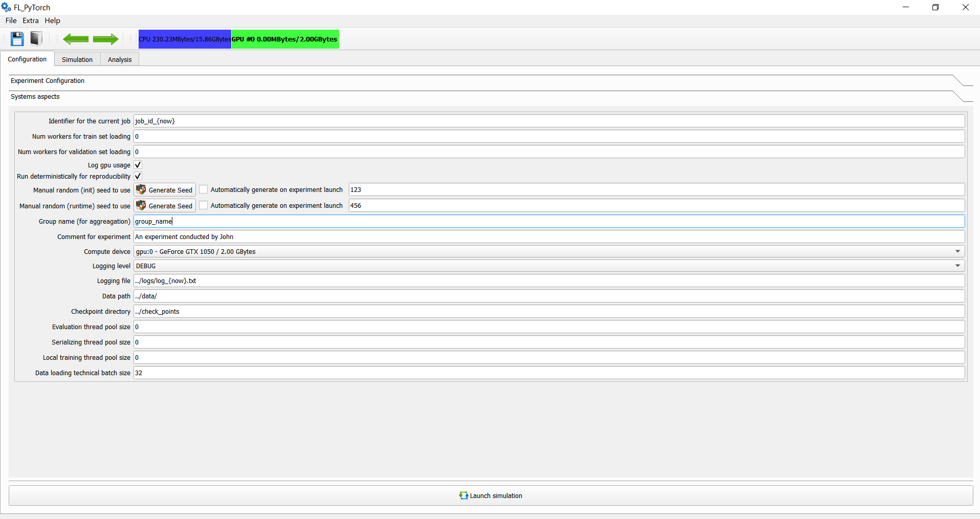Click validation set loading workers field
The height and width of the screenshot is (519, 980).
(x=549, y=152)
